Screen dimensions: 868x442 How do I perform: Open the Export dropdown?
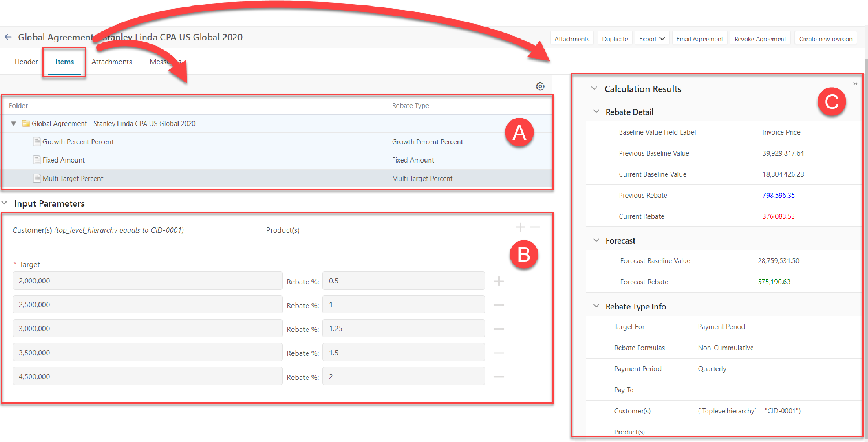point(651,39)
